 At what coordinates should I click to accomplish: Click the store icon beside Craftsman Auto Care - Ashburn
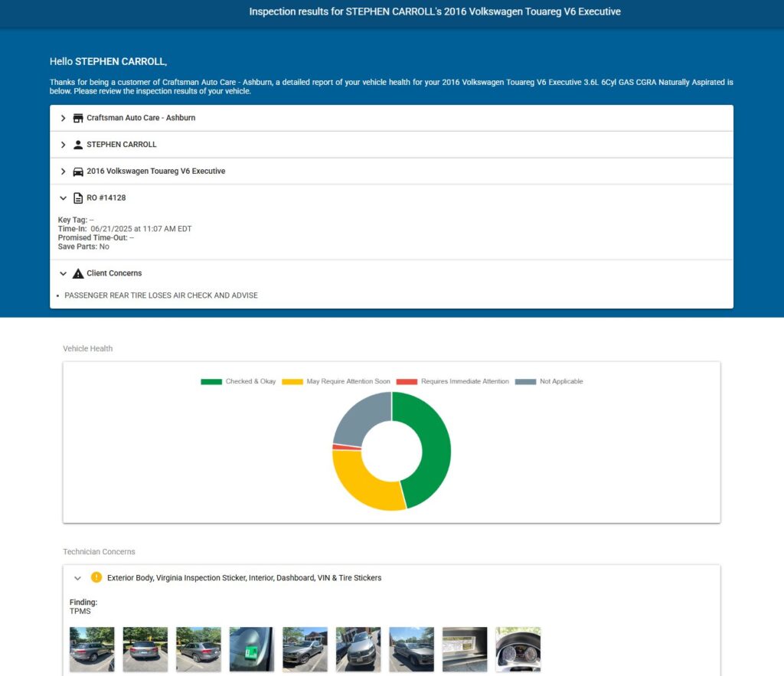[77, 118]
